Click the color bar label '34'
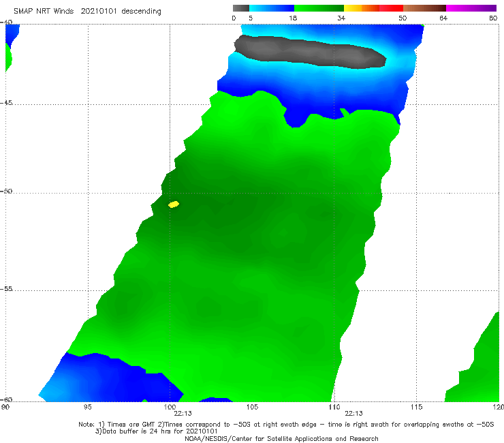This screenshot has width=504, height=443. pyautogui.click(x=341, y=18)
